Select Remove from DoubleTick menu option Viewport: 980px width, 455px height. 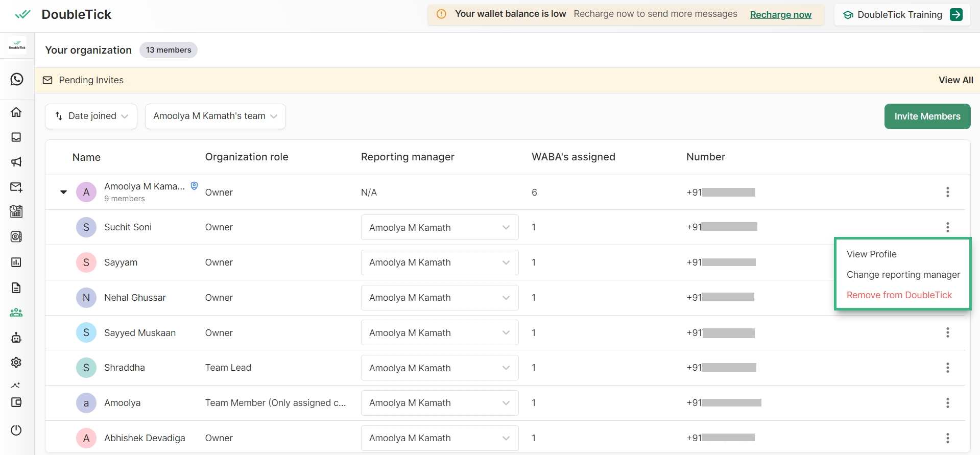tap(899, 295)
